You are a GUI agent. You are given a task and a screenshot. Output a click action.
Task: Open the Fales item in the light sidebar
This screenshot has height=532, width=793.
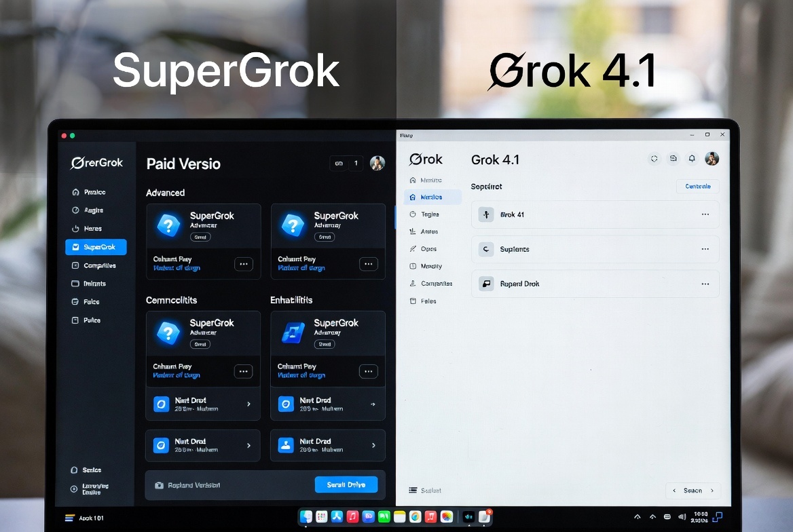coord(423,301)
